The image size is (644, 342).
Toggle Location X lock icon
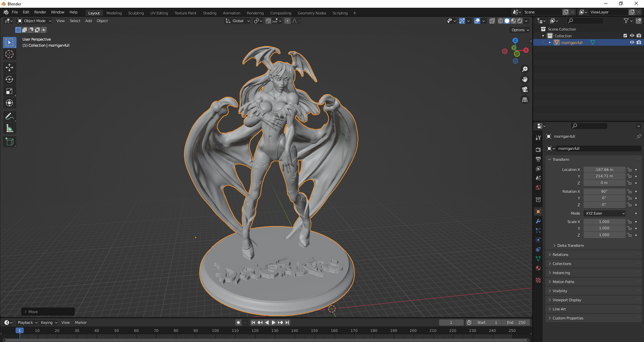(629, 170)
